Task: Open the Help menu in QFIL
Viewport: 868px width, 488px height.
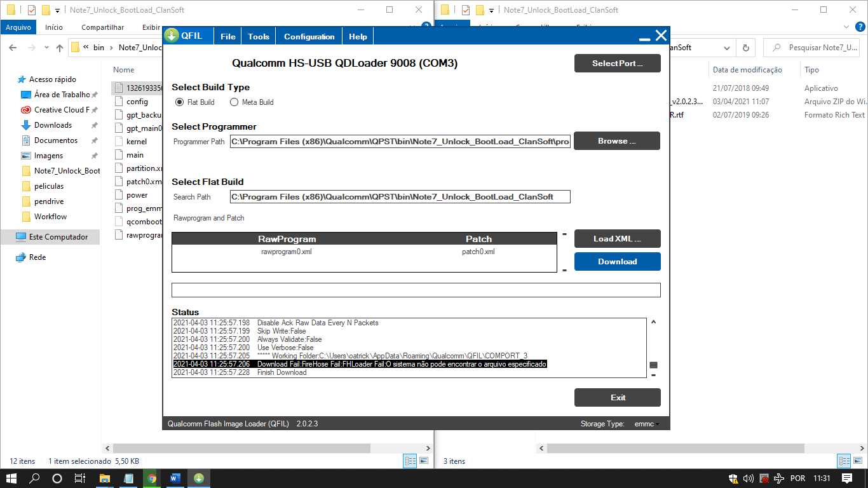Action: (x=358, y=36)
